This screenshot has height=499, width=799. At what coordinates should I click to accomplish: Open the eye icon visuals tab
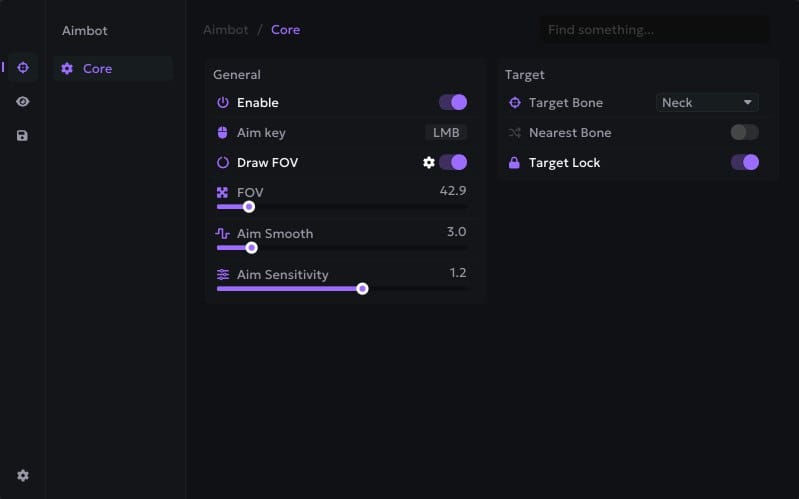point(22,102)
